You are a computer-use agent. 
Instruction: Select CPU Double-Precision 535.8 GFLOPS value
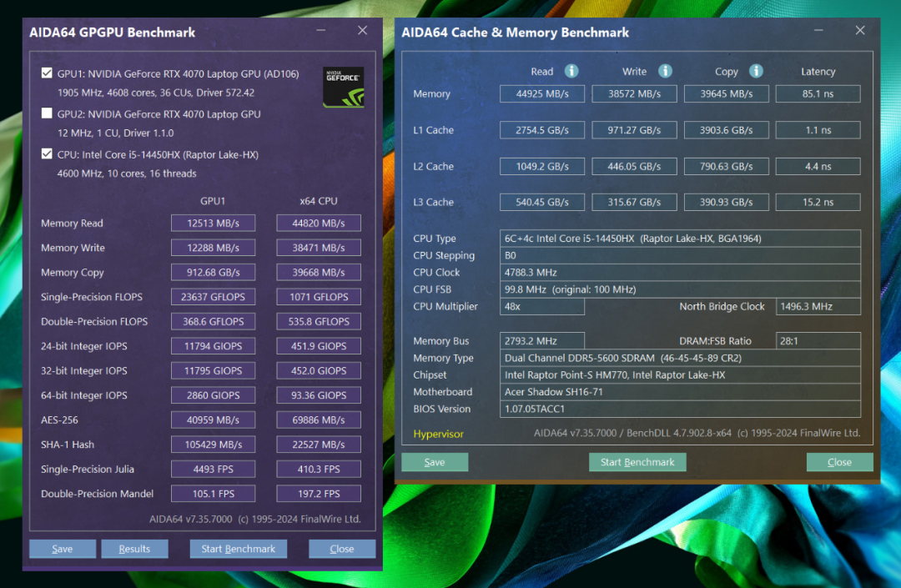coord(319,322)
